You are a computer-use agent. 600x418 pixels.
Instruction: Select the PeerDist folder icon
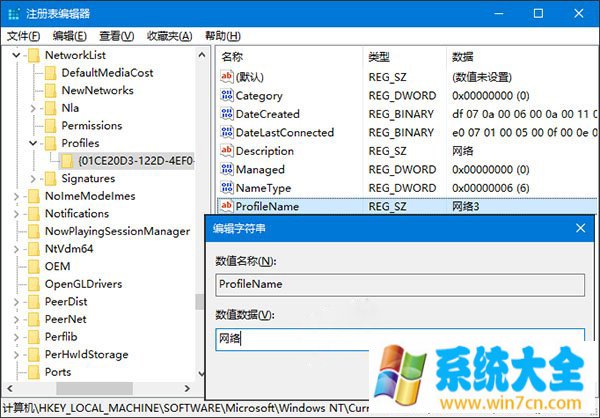point(34,302)
